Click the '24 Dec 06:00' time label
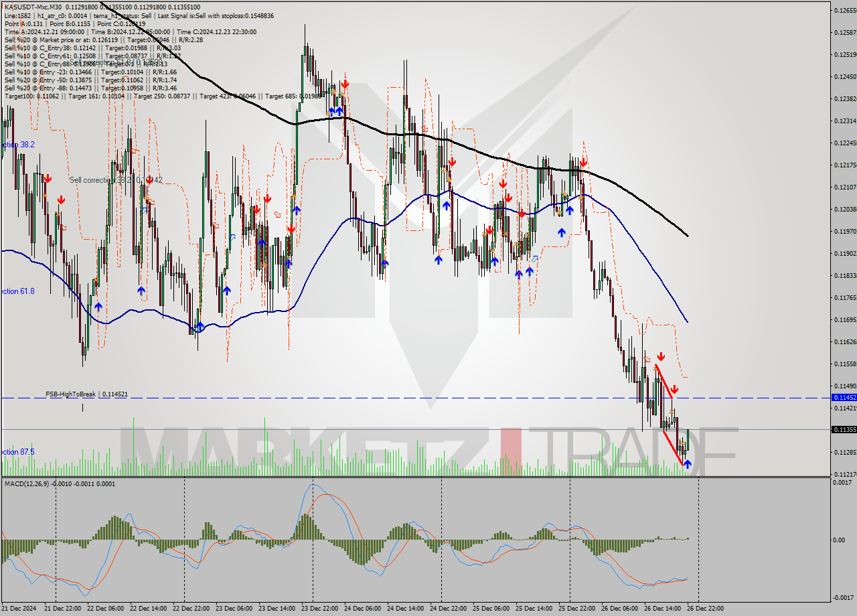Screen dimensions: 857x616 click(362, 608)
